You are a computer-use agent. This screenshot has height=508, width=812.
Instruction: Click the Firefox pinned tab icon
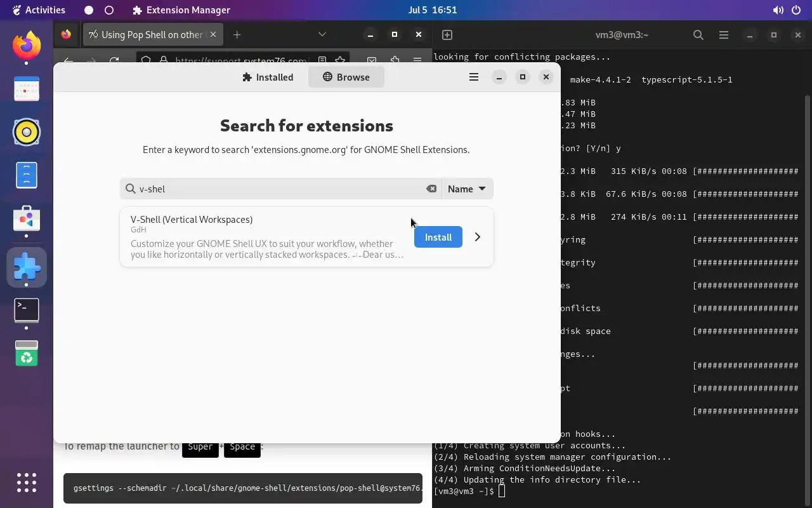pos(66,34)
